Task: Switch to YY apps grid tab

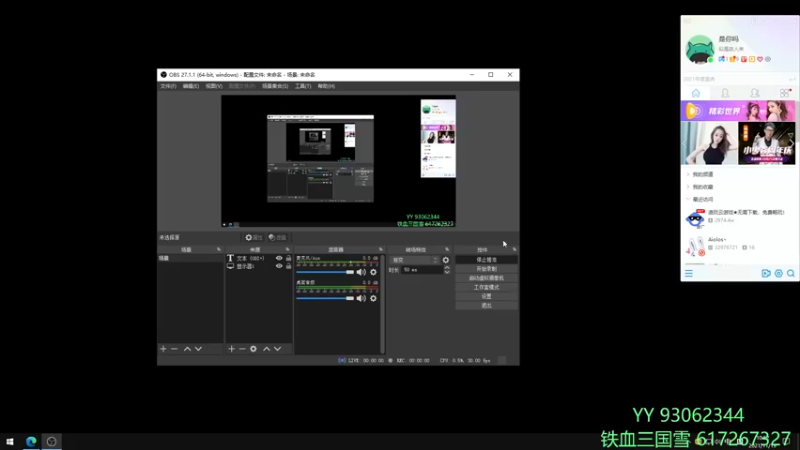Action: [x=785, y=93]
